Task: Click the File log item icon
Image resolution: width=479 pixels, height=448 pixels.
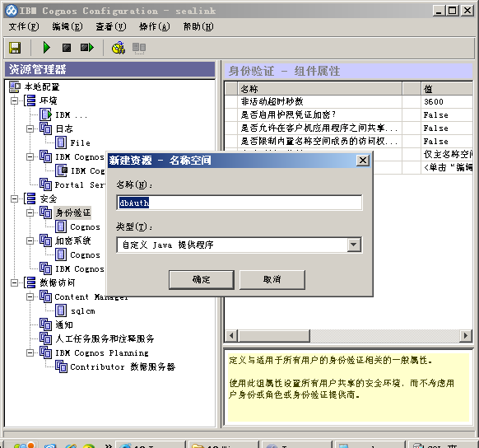Action: click(61, 142)
